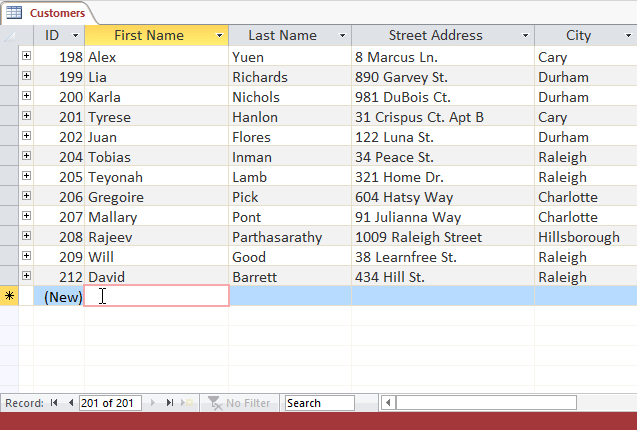The image size is (637, 430).
Task: Click the previous record arrow
Action: pos(70,403)
